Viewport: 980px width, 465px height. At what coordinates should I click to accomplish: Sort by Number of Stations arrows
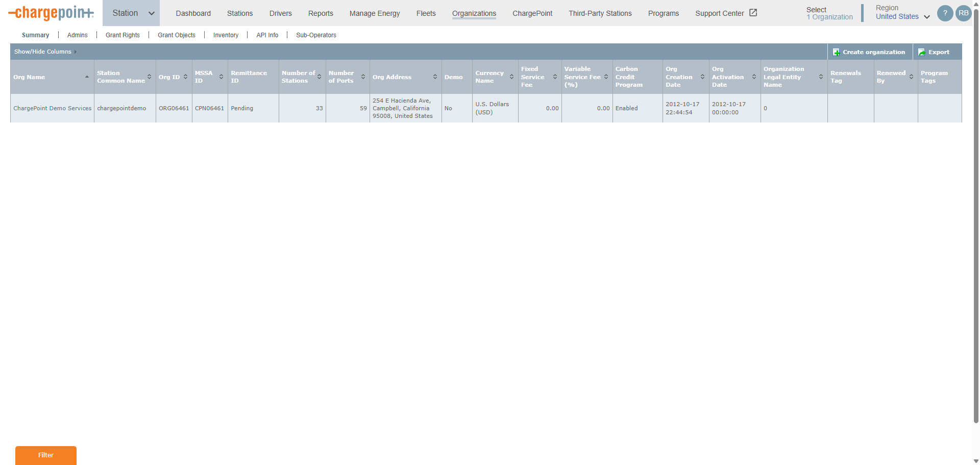(319, 77)
